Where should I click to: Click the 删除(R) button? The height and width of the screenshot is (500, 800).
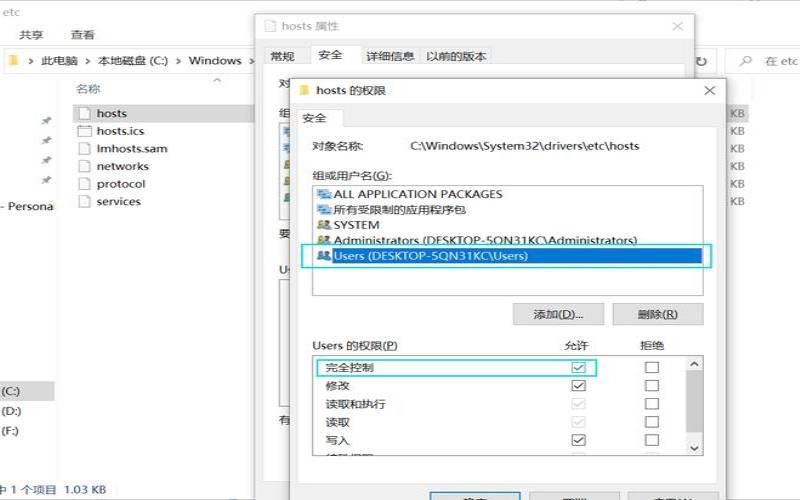click(658, 314)
